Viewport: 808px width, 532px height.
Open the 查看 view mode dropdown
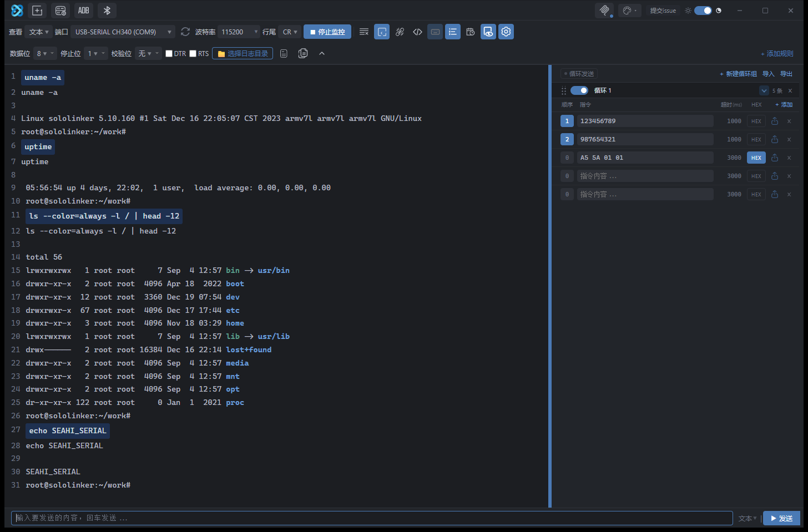click(39, 32)
